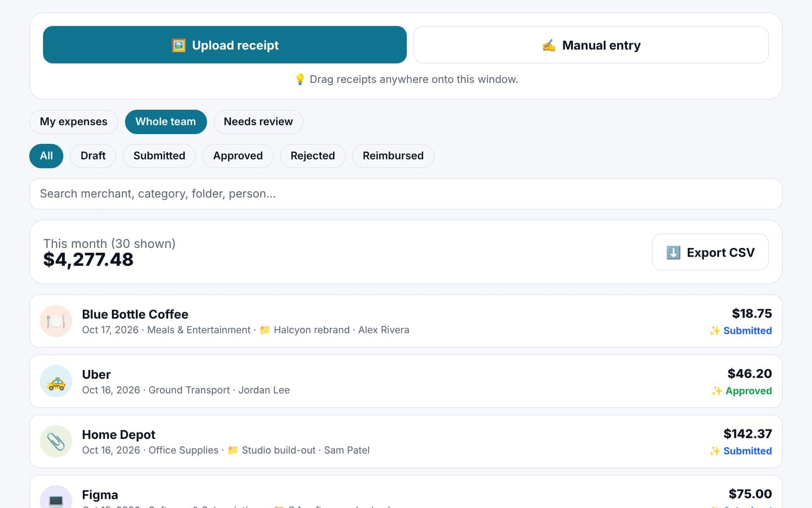The image size is (812, 508).
Task: Click the download arrow icon on Export CSV
Action: coord(673,252)
